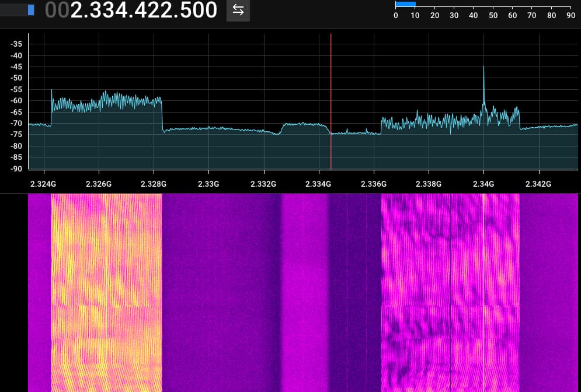Click the '2.328G' frequency axis label
Image resolution: width=581 pixels, height=392 pixels.
pyautogui.click(x=154, y=184)
